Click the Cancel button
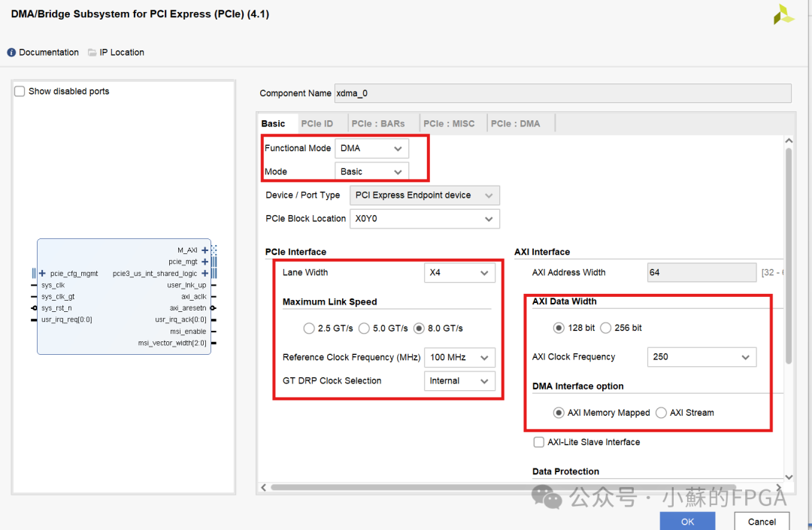This screenshot has width=812, height=530. pos(762,521)
